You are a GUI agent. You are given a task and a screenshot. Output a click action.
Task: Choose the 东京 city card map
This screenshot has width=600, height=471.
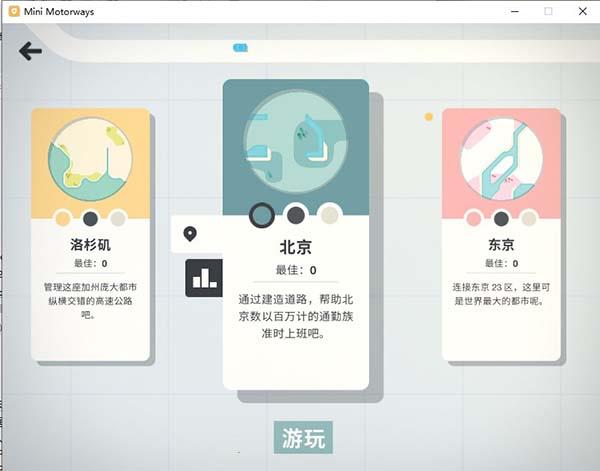501,159
